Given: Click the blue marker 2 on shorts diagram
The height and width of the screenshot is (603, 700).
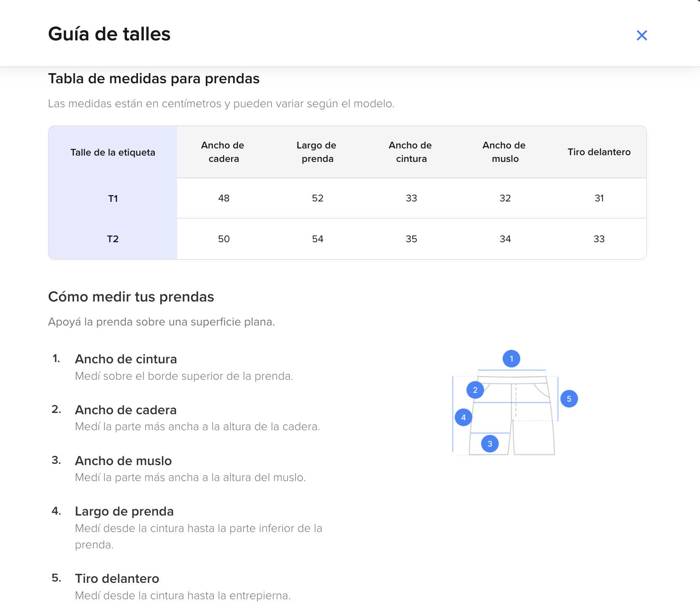Looking at the screenshot, I should 475,390.
